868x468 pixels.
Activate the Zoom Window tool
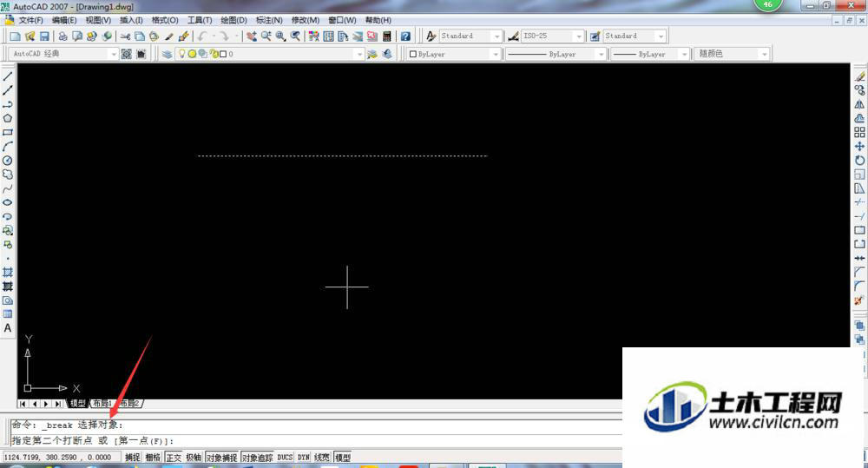click(280, 36)
